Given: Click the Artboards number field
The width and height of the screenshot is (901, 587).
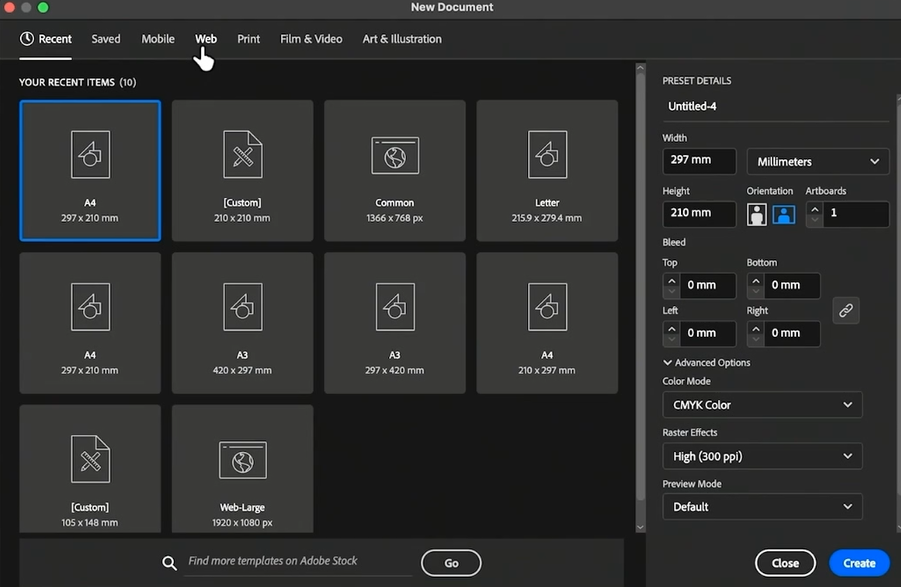Looking at the screenshot, I should (856, 214).
